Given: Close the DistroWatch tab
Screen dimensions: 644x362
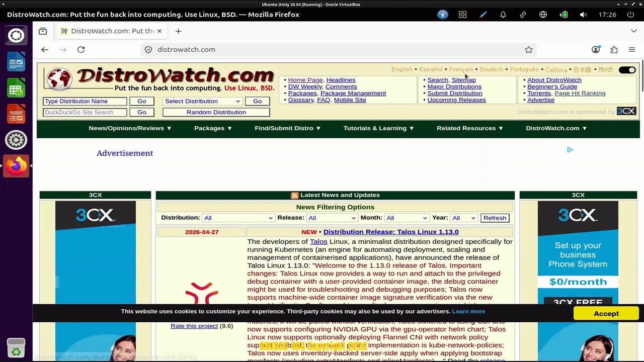Looking at the screenshot, I should tap(159, 31).
